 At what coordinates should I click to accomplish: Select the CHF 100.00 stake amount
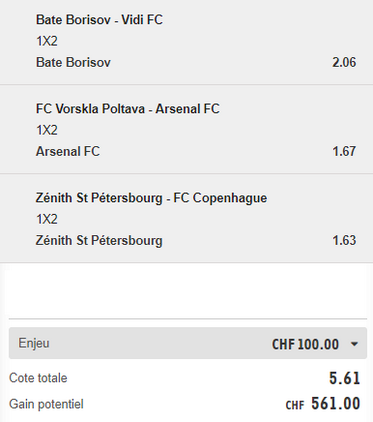305,344
